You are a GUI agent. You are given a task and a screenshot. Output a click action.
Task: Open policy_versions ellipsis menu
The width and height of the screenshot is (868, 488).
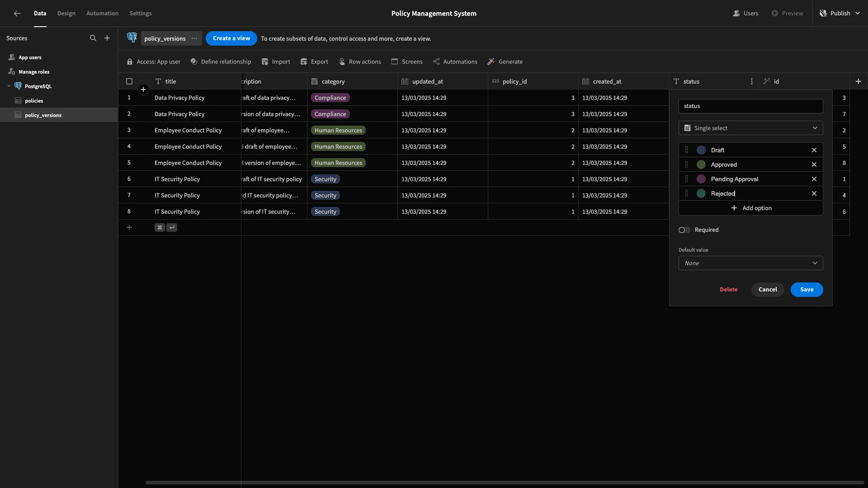[194, 38]
